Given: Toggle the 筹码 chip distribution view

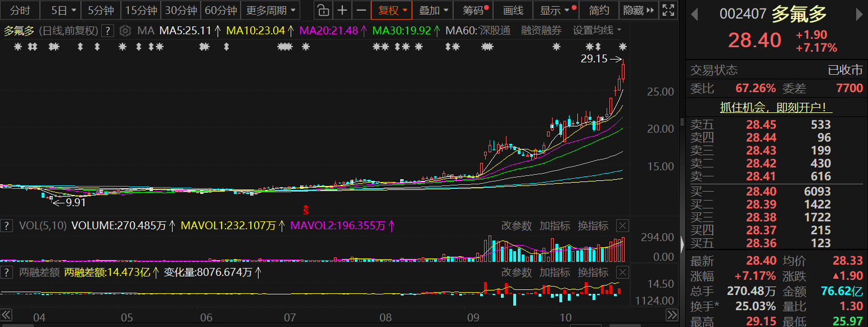Looking at the screenshot, I should 475,10.
